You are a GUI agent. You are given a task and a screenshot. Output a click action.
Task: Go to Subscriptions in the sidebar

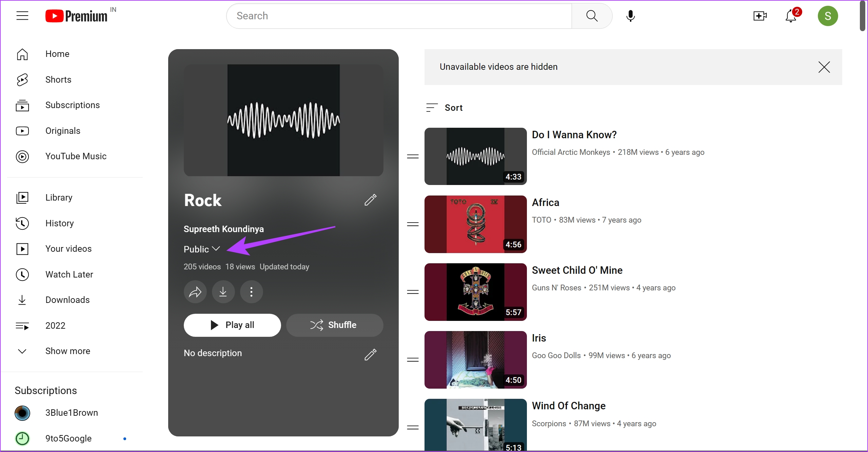72,105
